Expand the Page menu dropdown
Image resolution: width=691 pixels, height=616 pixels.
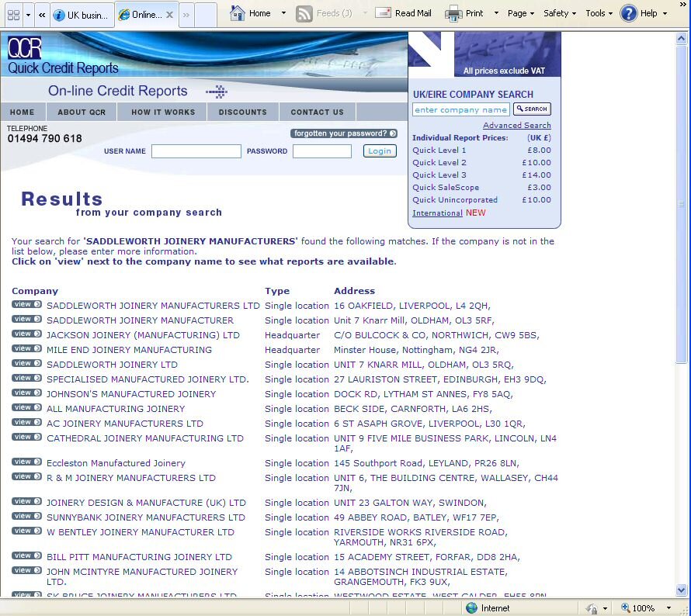click(x=521, y=13)
